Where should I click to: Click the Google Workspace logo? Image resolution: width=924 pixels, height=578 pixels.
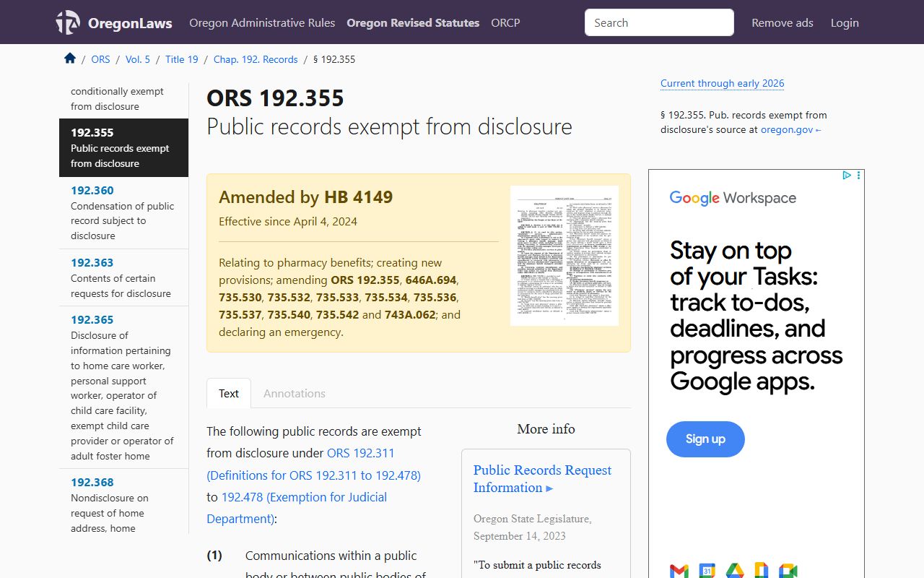coord(733,198)
